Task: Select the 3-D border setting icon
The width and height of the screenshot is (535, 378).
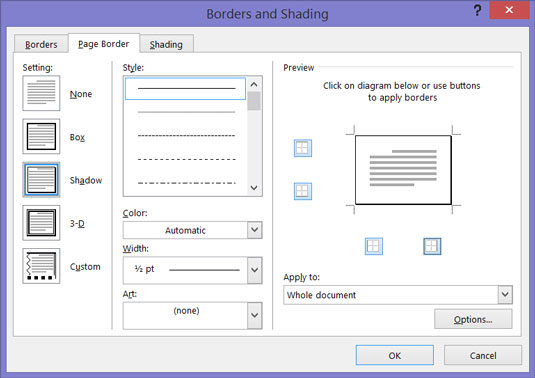Action: (x=41, y=223)
